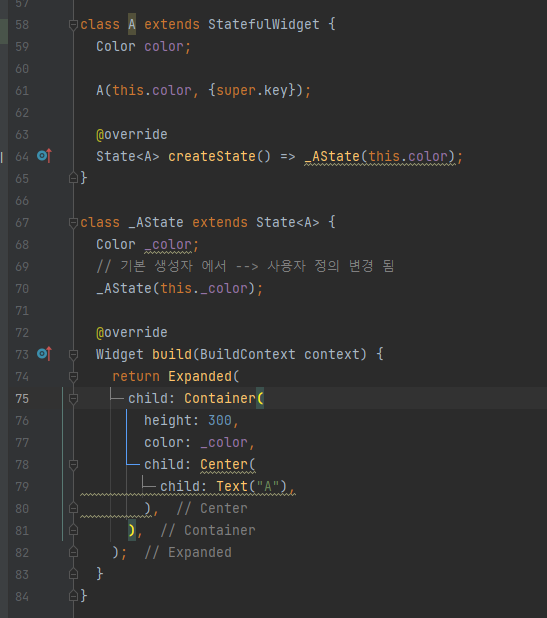The height and width of the screenshot is (618, 547).
Task: Click BuildContext parameter type
Action: pyautogui.click(x=247, y=354)
